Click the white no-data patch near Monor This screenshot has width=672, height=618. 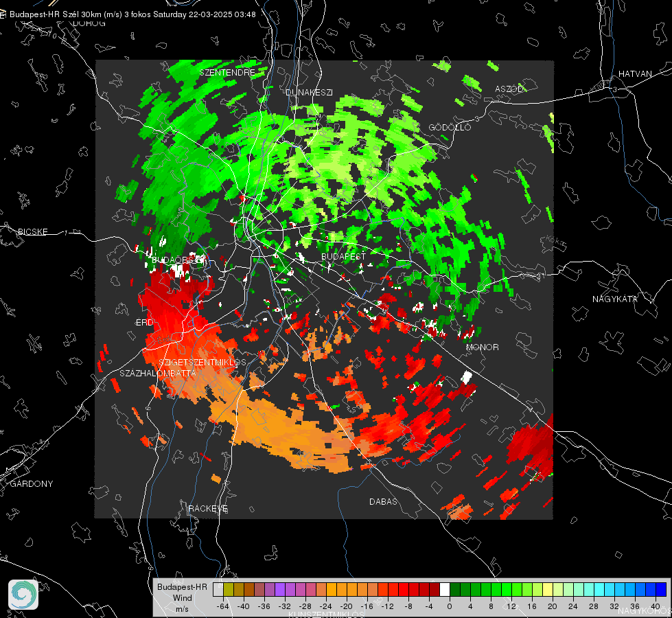(466, 378)
